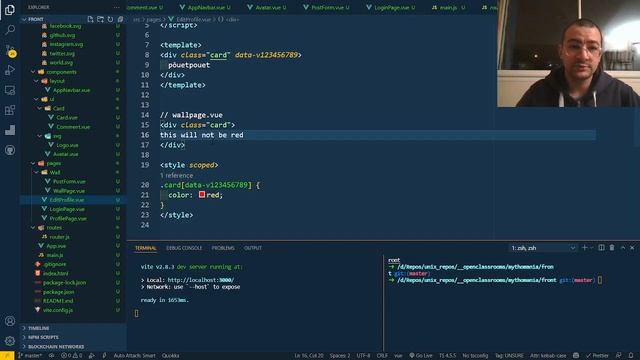The image size is (640, 360).
Task: Switch to the DEBUG CONSOLE tab
Action: point(184,248)
